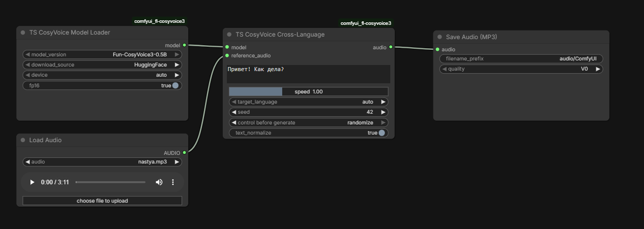The width and height of the screenshot is (644, 229).
Task: Collapse the Load Audio node dot
Action: tap(23, 140)
